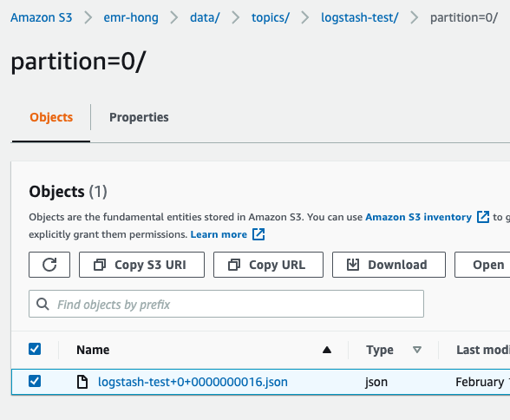510x420 pixels.
Task: Open the Learn more link
Action: (x=219, y=234)
